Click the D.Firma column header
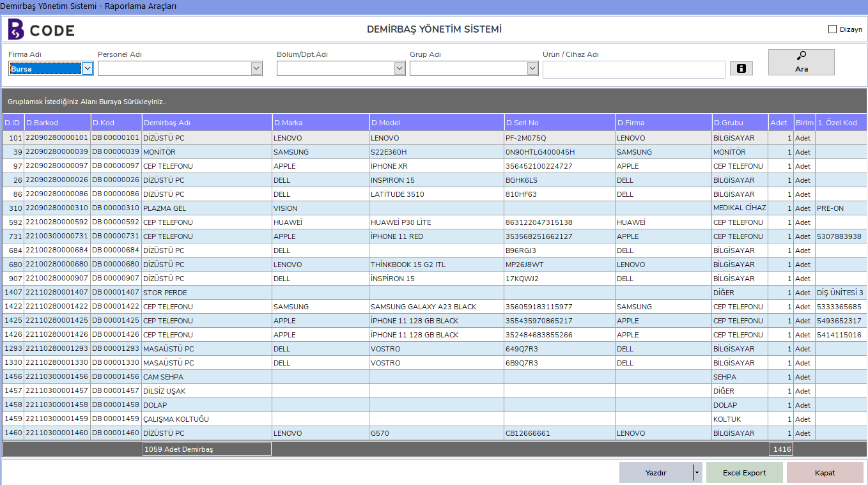868x485 pixels. pyautogui.click(x=663, y=123)
